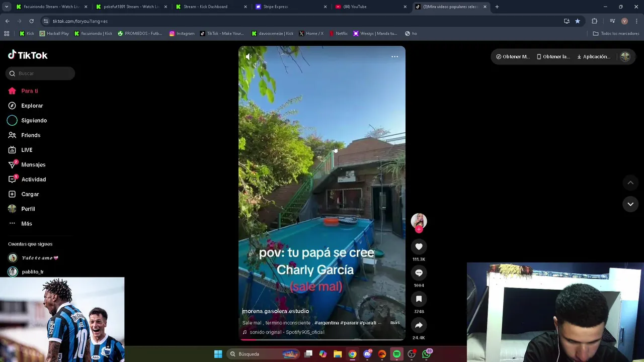This screenshot has height=362, width=644.
Task: Focus the Buscar search field
Action: (x=40, y=73)
